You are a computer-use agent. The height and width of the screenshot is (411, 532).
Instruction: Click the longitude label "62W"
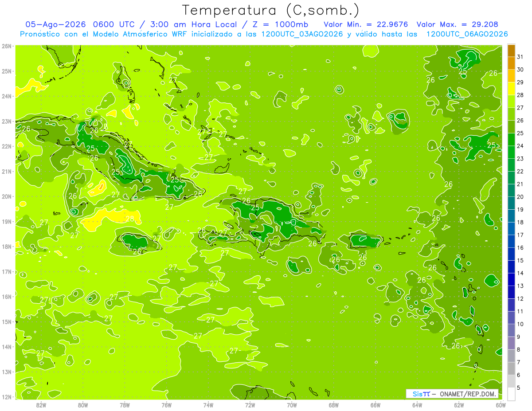[459, 405]
